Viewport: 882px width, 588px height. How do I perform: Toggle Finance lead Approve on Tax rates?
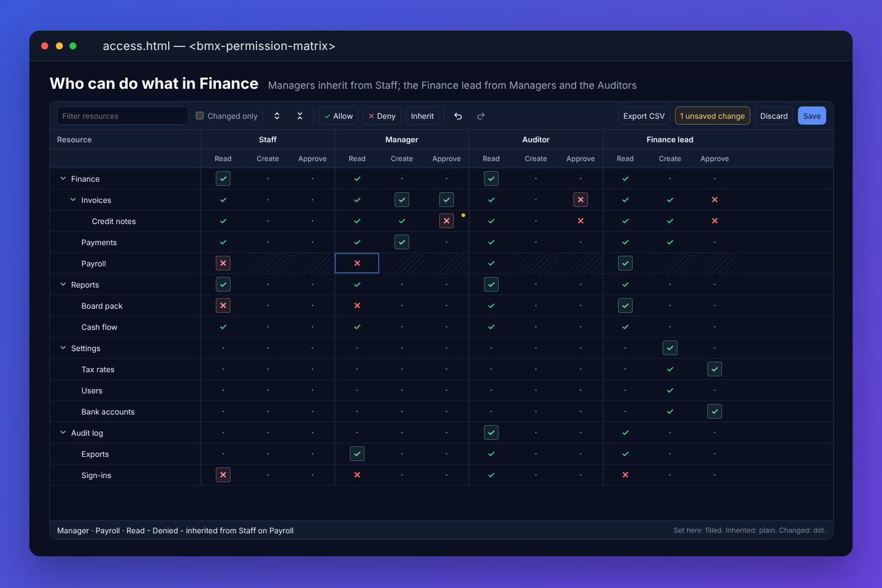[x=714, y=369]
